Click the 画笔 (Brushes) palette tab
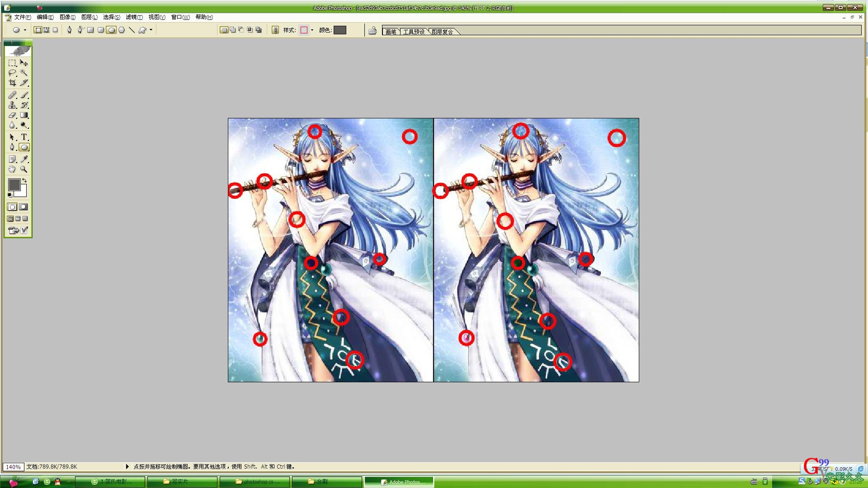Image resolution: width=868 pixels, height=488 pixels. coord(391,32)
